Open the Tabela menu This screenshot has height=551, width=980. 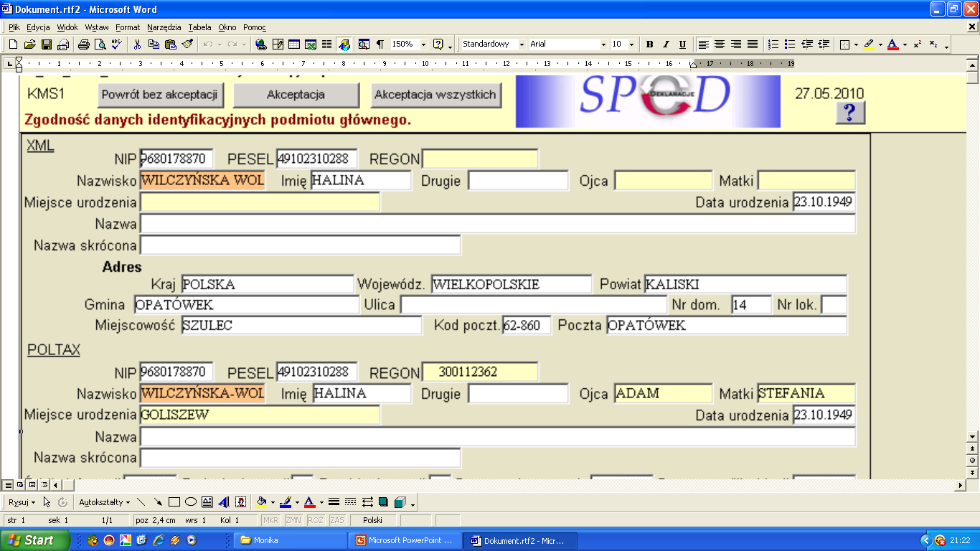pyautogui.click(x=200, y=27)
